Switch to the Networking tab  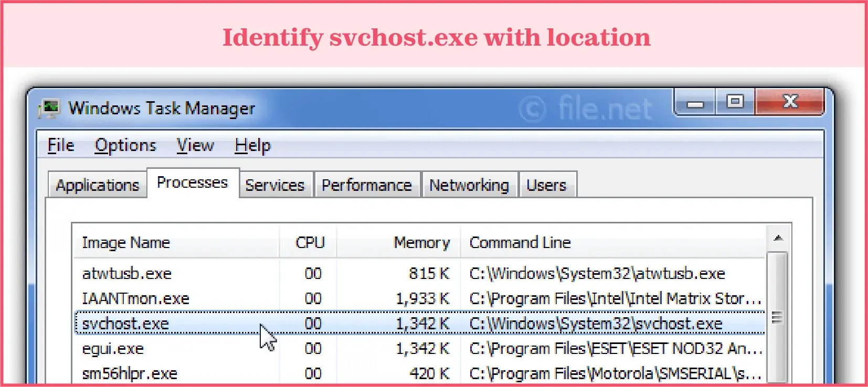pyautogui.click(x=469, y=185)
